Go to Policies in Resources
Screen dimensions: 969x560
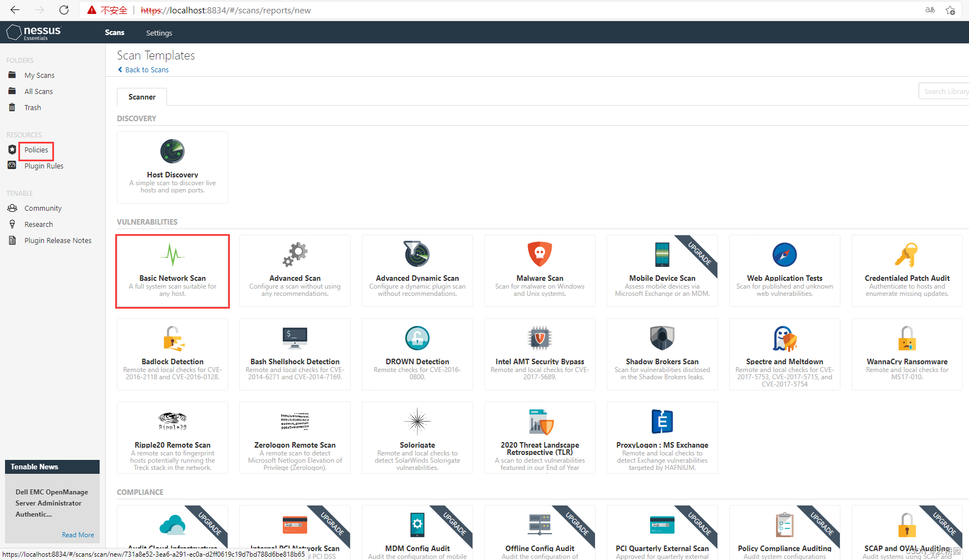point(36,150)
